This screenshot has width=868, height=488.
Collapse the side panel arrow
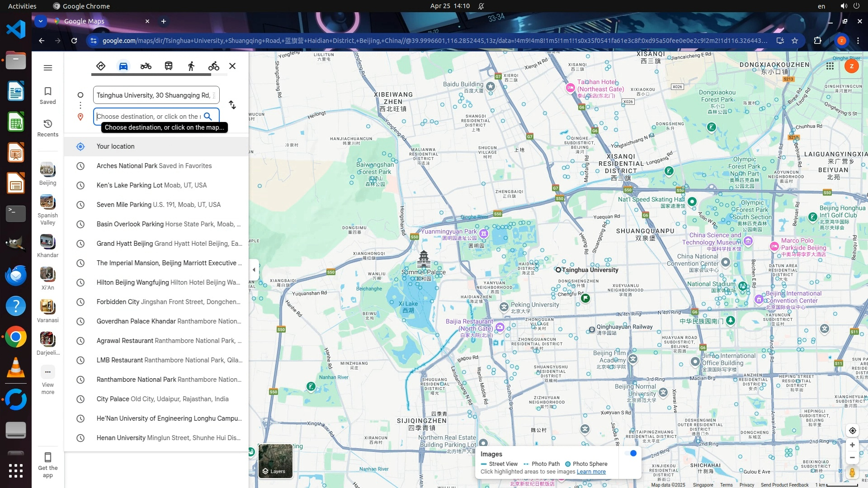tap(254, 270)
